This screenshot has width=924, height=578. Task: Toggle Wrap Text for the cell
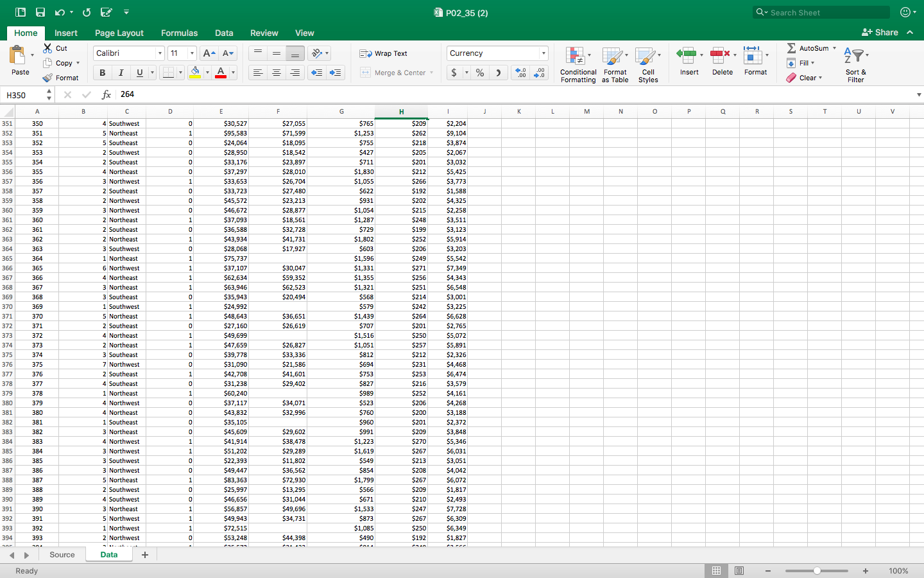384,53
